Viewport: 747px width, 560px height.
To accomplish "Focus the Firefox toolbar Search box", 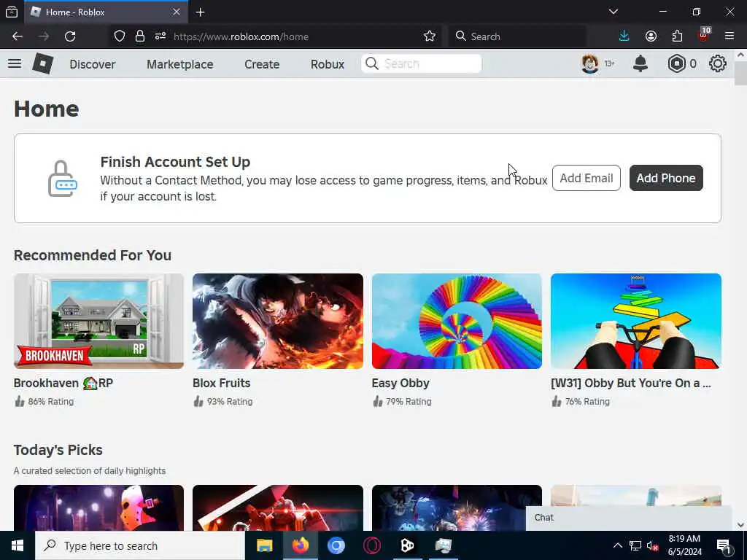I will click(x=517, y=36).
